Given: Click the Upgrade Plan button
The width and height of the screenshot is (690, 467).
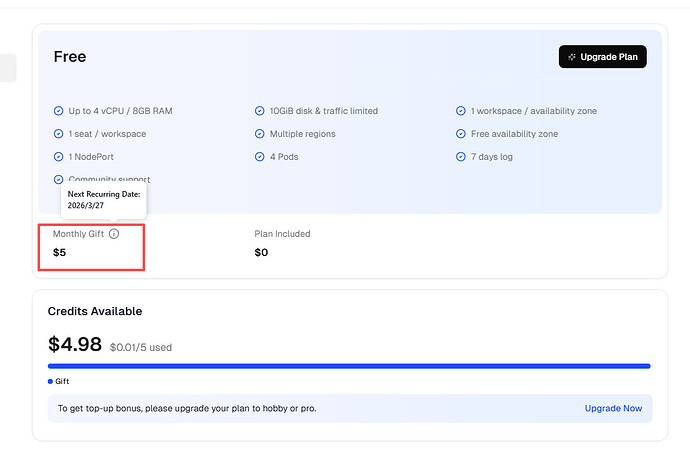Looking at the screenshot, I should [x=602, y=57].
